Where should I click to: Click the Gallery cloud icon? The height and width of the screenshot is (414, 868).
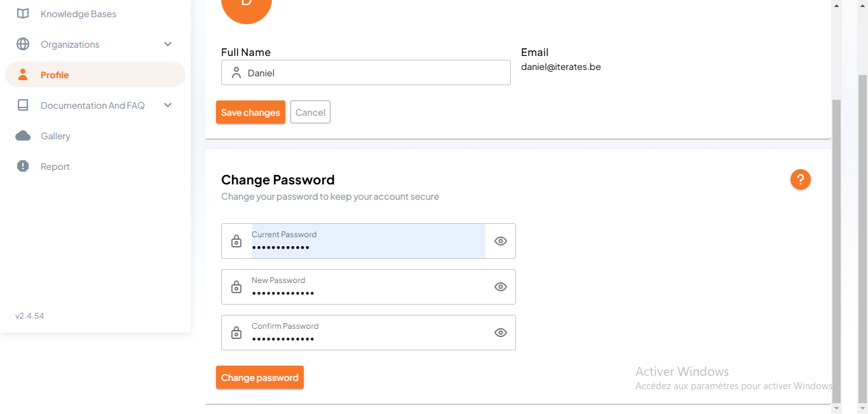[x=23, y=135]
